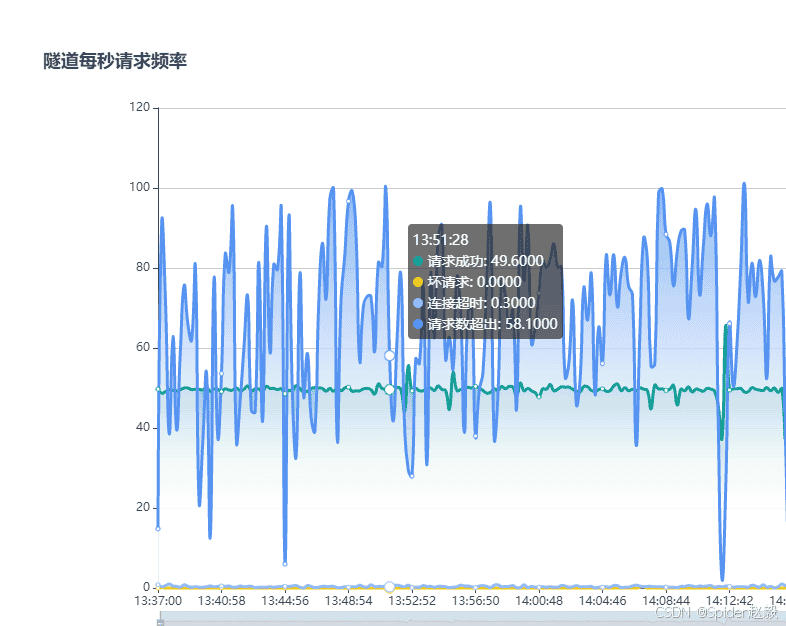This screenshot has width=786, height=626.
Task: Click the CSDN @Spider watermark text
Action: (x=716, y=612)
